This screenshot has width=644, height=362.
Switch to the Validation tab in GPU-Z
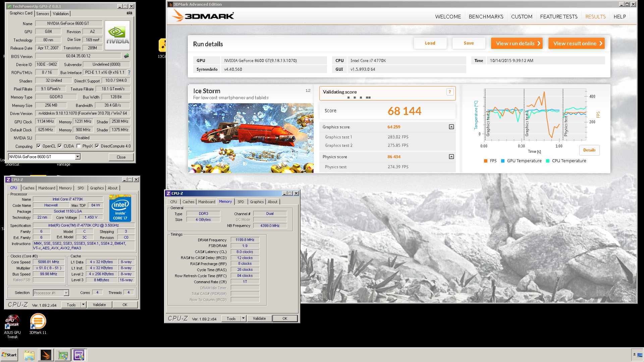pyautogui.click(x=61, y=13)
